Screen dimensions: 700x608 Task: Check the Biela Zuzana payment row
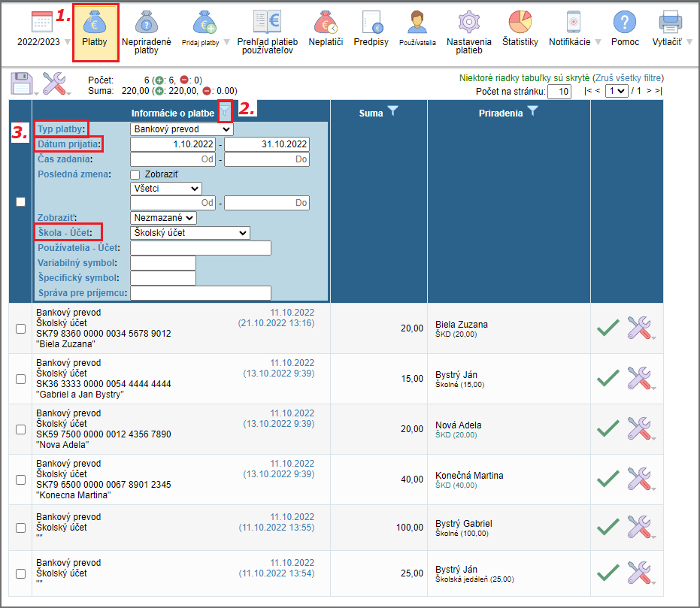click(20, 328)
